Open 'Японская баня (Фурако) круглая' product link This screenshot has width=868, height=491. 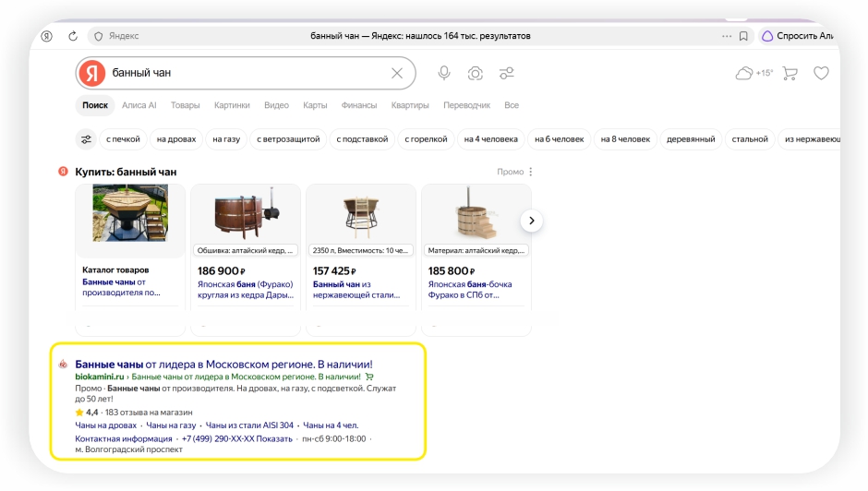click(246, 290)
